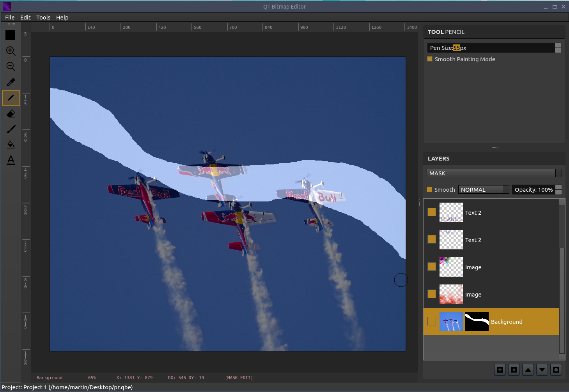The width and height of the screenshot is (569, 392).
Task: Open the Edit menu
Action: (25, 18)
